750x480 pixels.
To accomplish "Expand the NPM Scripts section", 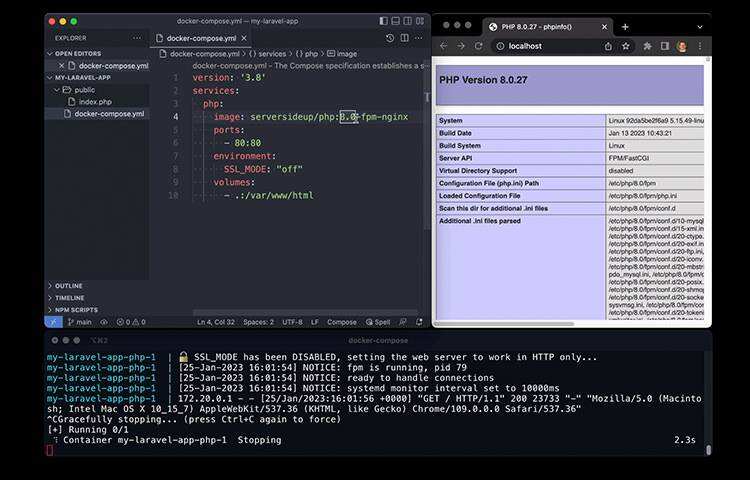I will pos(76,310).
